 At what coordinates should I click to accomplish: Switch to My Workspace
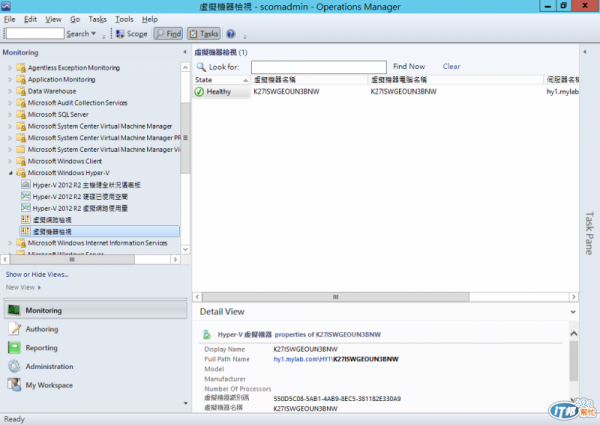tap(95, 385)
